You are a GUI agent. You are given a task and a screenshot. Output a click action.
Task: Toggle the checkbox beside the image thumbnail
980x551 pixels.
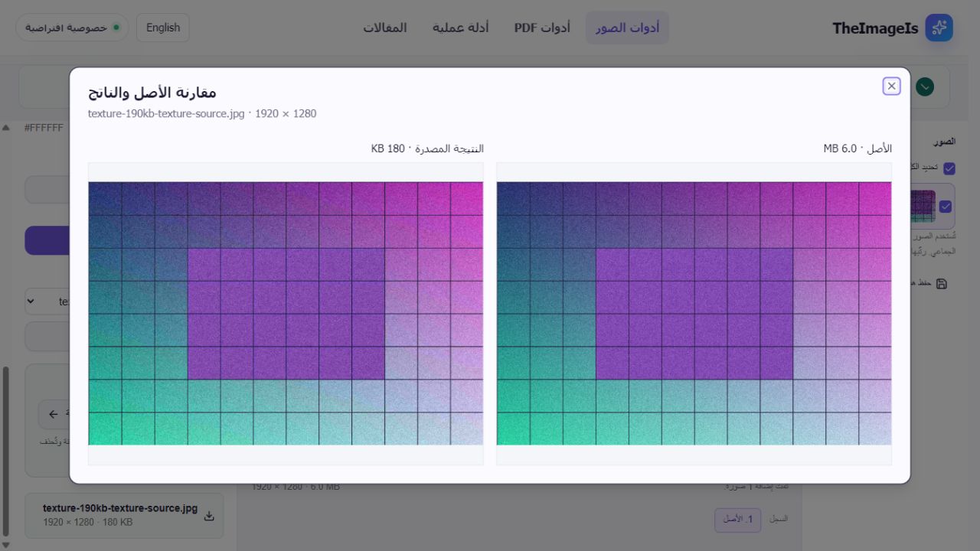coord(946,206)
